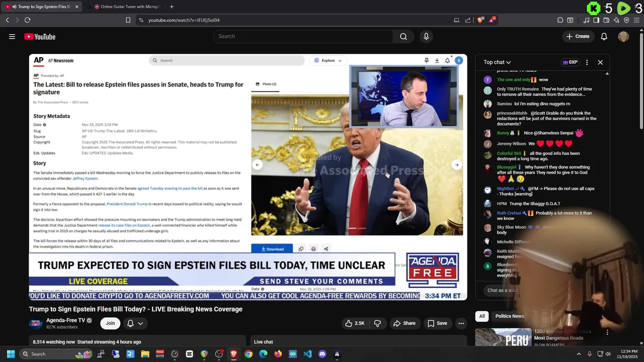This screenshot has height=362, width=644.
Task: Like the video with thumbs up
Action: tap(355, 323)
